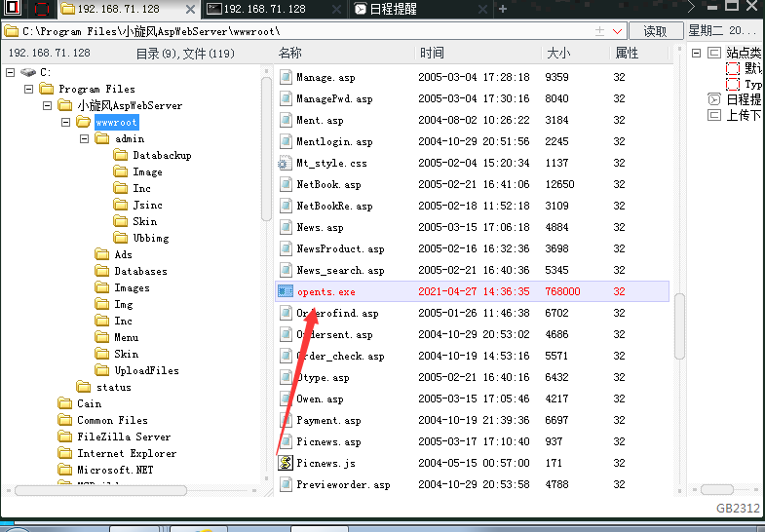Select the Microsoft.NET folder
The width and height of the screenshot is (765, 532).
[x=115, y=470]
